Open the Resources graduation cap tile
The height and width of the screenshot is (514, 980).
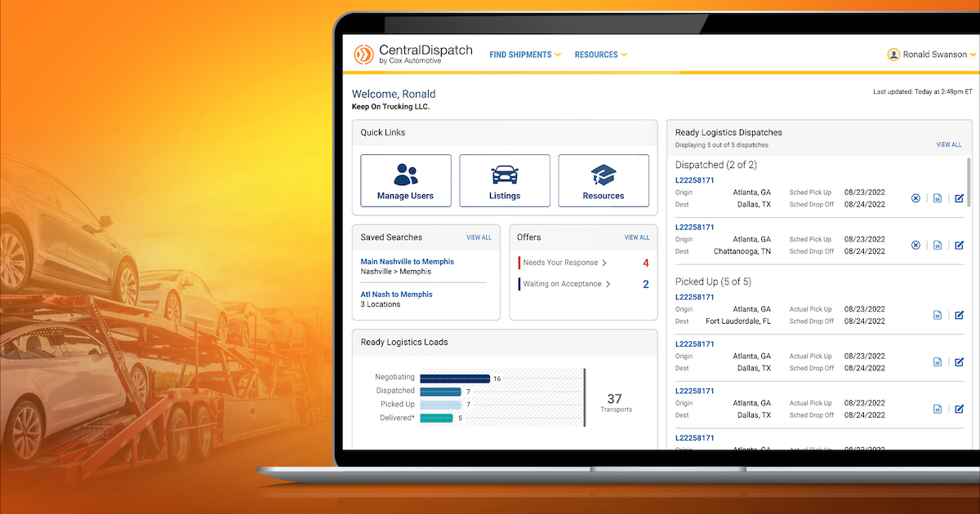604,181
